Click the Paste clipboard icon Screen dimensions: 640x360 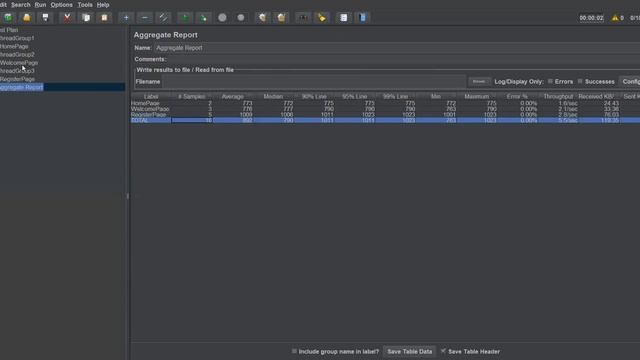[x=104, y=18]
